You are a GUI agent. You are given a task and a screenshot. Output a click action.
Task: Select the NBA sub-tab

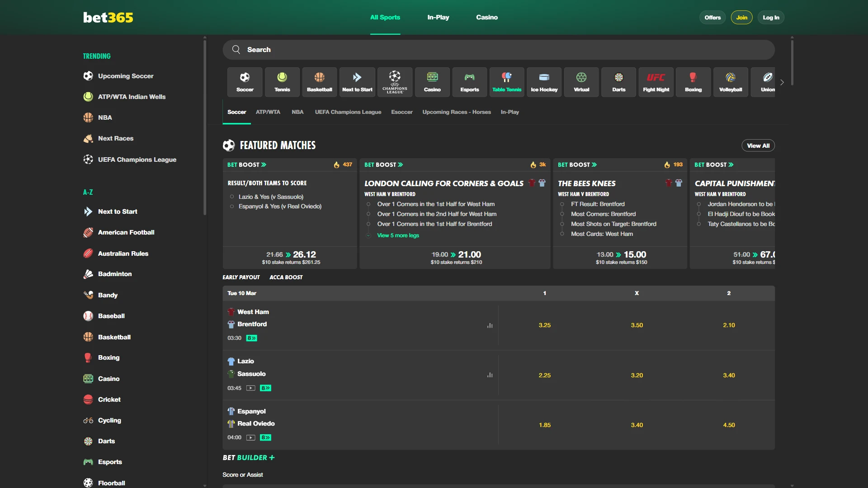(297, 112)
